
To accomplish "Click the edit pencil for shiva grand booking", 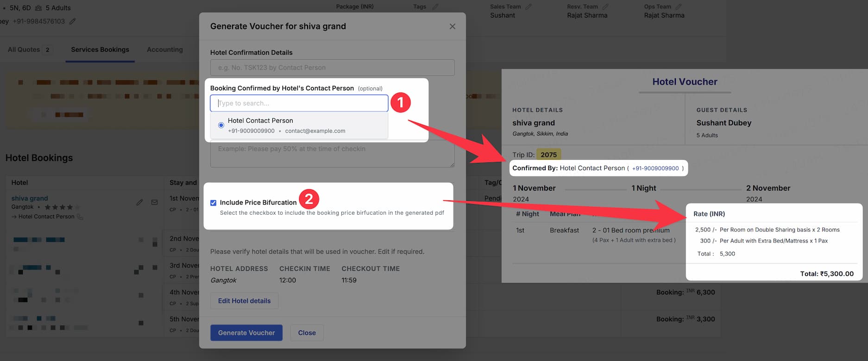I will point(139,202).
